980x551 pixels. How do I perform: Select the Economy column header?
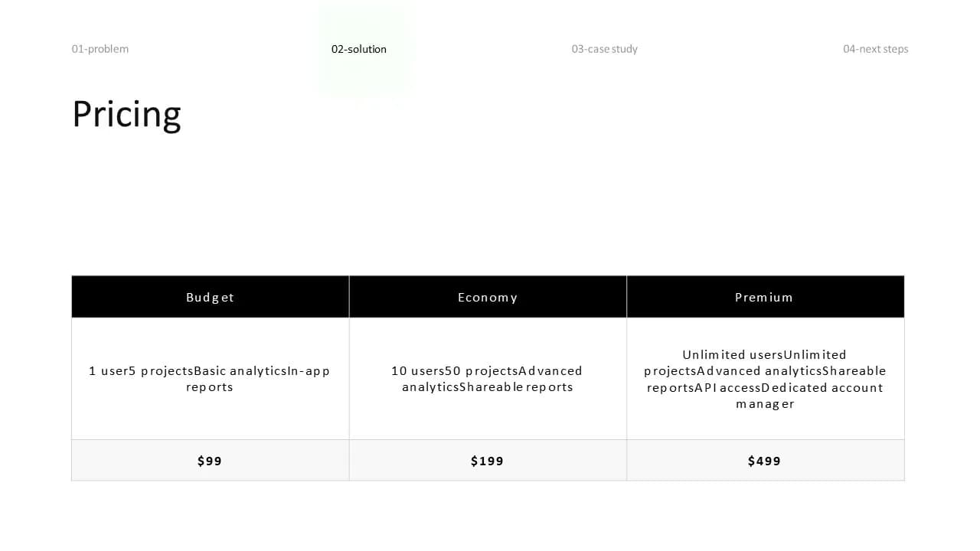[488, 297]
